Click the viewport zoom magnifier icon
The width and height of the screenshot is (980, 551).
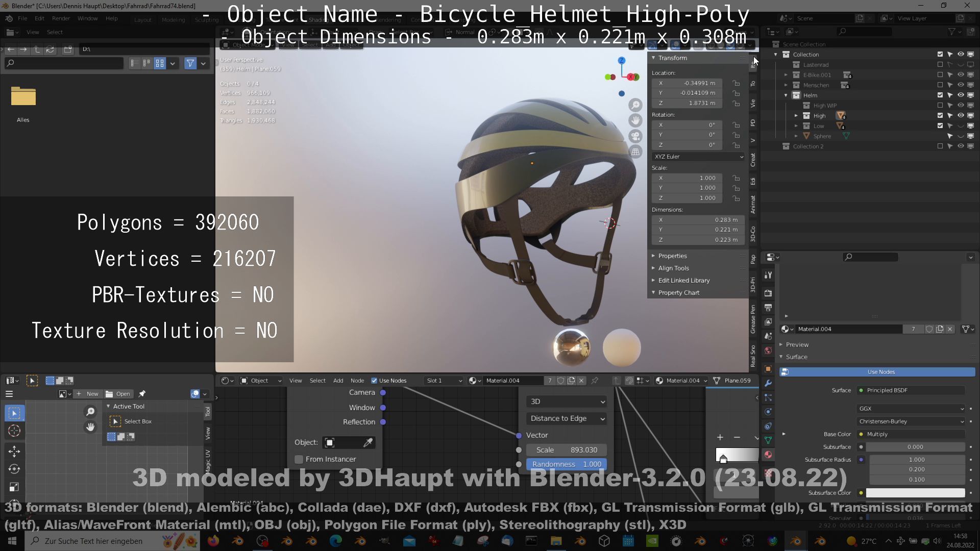(x=635, y=105)
